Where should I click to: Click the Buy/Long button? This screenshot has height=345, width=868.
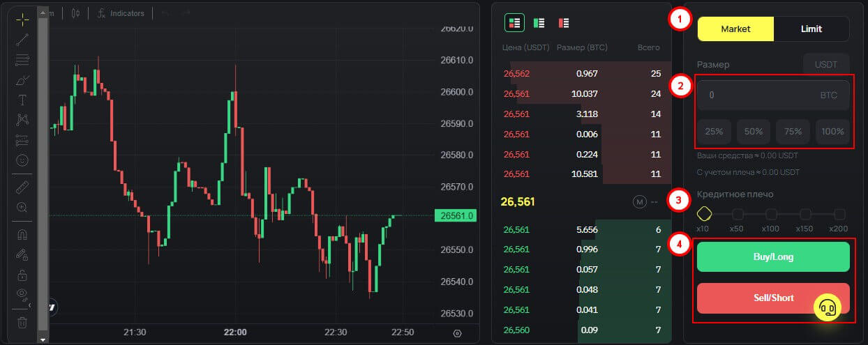point(772,256)
